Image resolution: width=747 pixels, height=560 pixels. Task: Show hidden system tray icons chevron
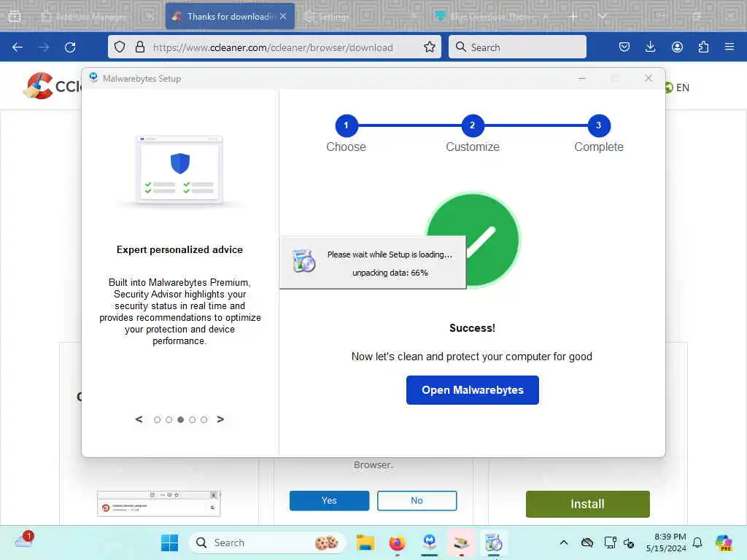tap(564, 542)
